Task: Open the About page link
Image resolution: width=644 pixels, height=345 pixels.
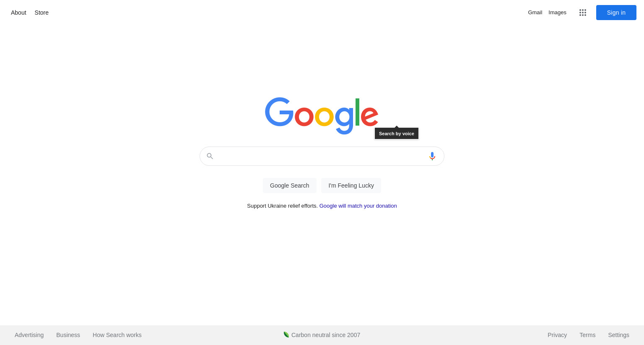Action: [18, 13]
